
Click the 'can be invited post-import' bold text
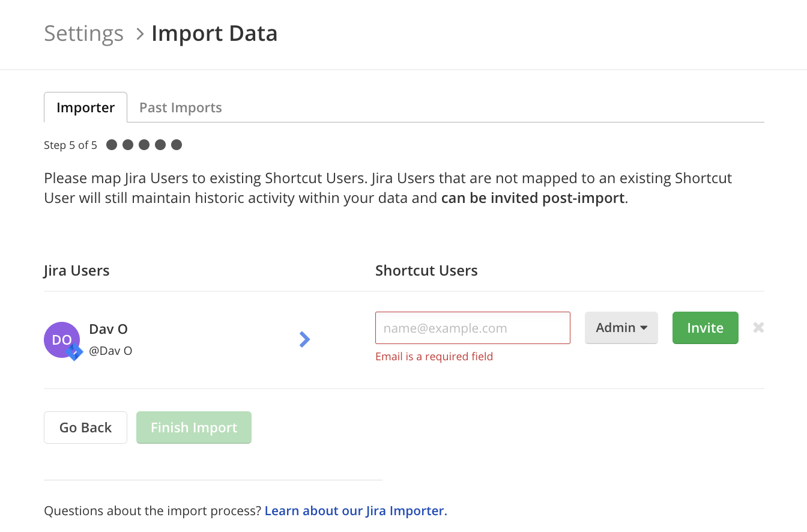click(x=533, y=198)
